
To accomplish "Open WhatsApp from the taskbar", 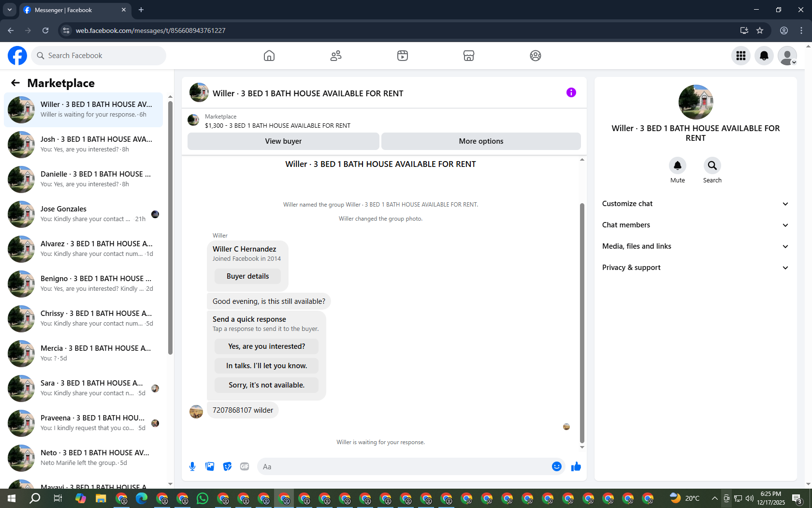I will pyautogui.click(x=203, y=498).
